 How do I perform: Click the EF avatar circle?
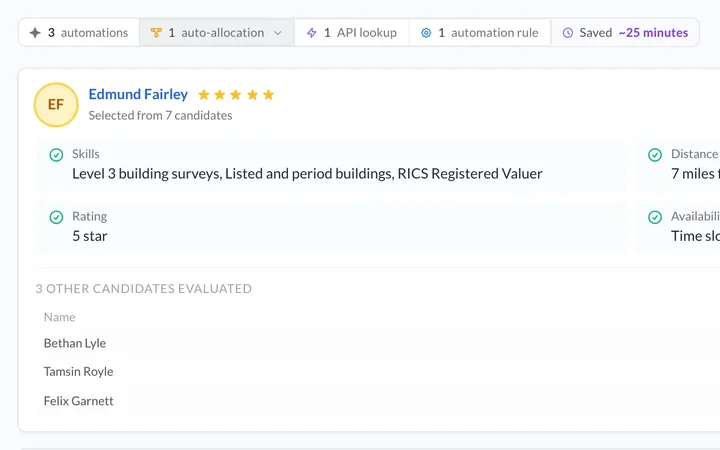56,105
